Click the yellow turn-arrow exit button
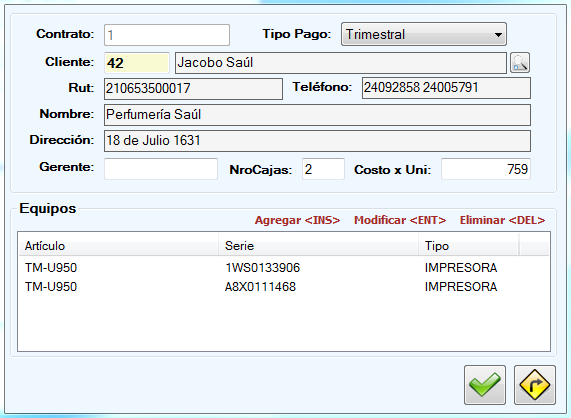Viewport: 571px width, 418px height. (x=535, y=385)
